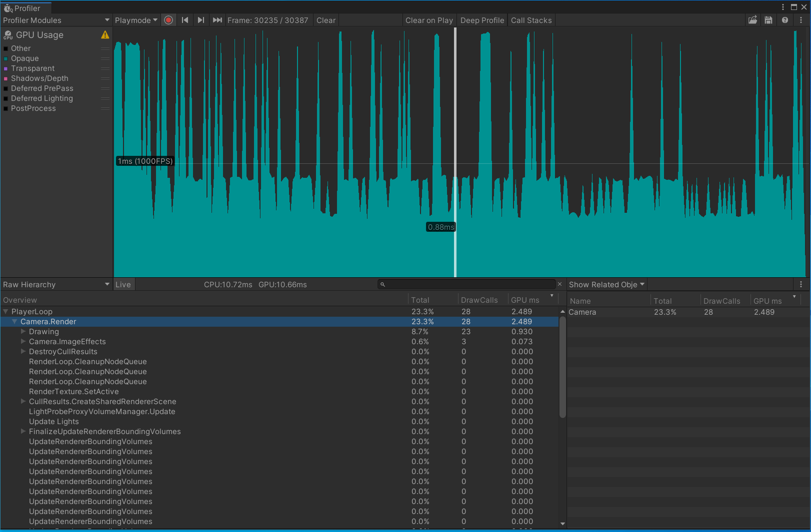Click the GPU Usage warning icon
811x532 pixels.
point(105,35)
